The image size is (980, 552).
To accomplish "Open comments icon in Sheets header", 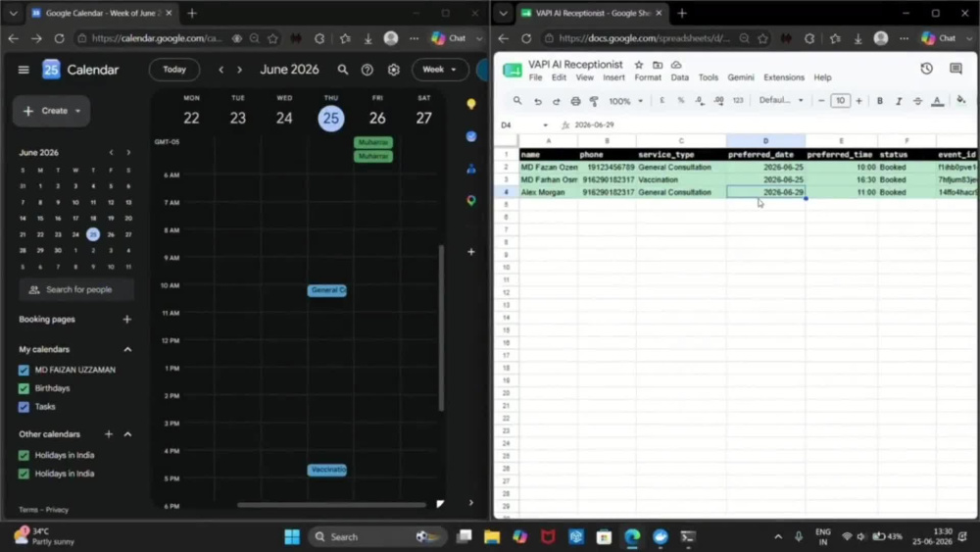I will (955, 69).
